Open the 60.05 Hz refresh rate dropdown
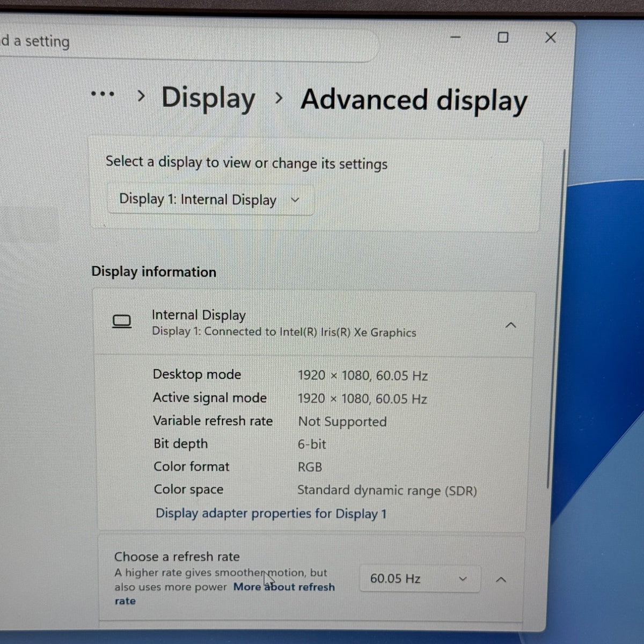644x644 pixels. click(x=419, y=579)
